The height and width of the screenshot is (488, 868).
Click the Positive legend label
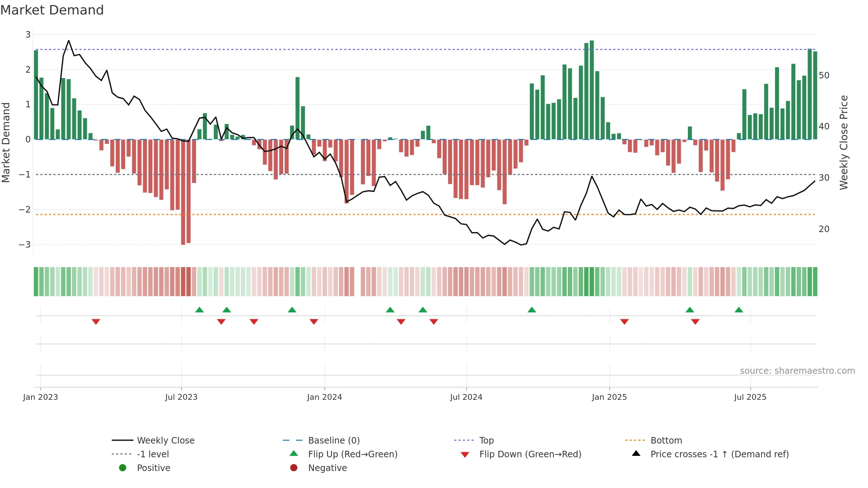tap(153, 468)
